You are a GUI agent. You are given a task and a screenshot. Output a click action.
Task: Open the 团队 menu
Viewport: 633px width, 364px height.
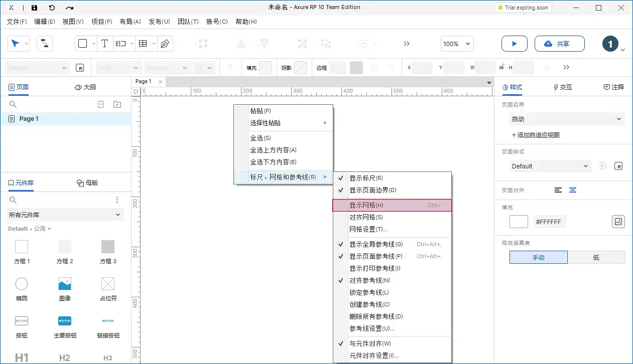(x=188, y=22)
